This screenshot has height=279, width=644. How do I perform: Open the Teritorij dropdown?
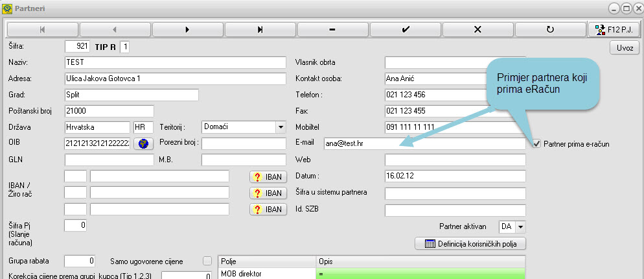pos(280,127)
